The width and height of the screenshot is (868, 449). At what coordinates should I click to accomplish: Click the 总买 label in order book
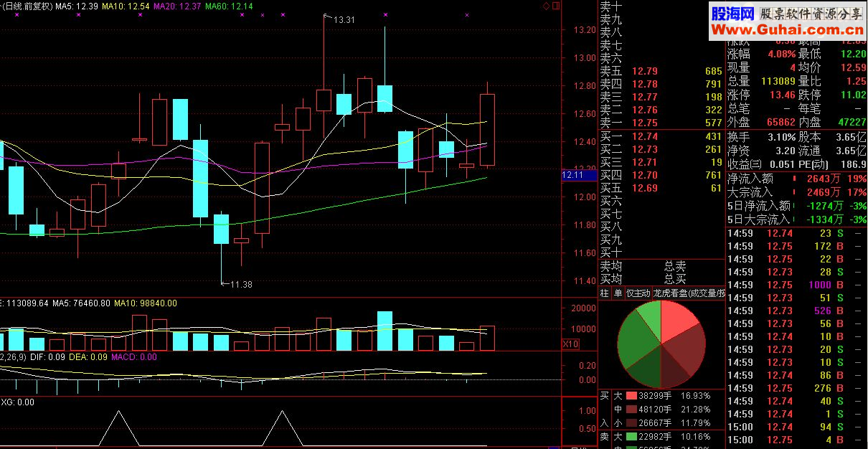tap(675, 279)
